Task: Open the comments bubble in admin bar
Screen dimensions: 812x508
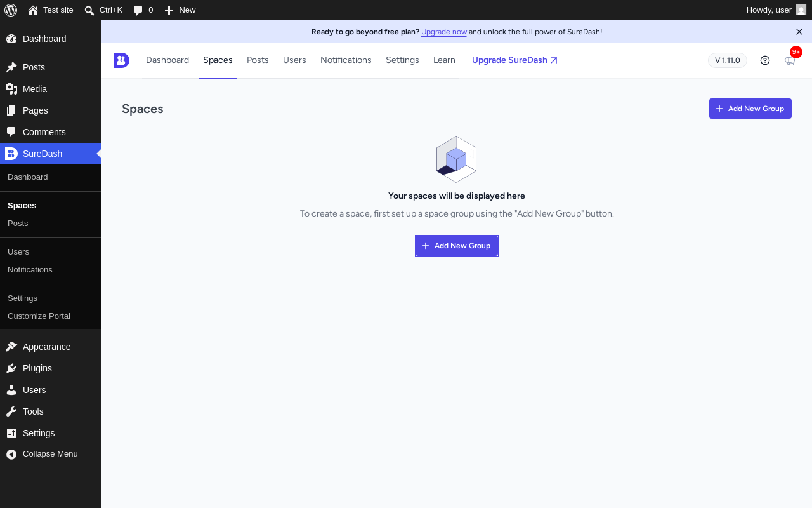Action: tap(138, 10)
